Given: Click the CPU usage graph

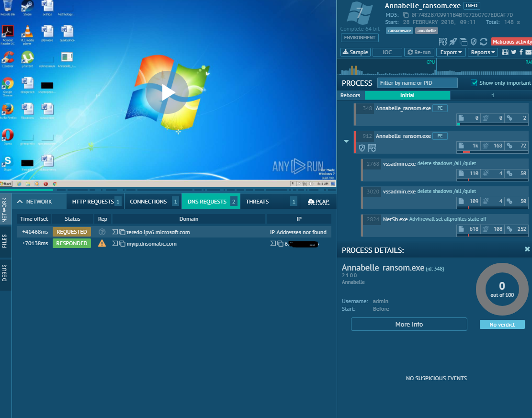Looking at the screenshot, I should click(x=387, y=67).
